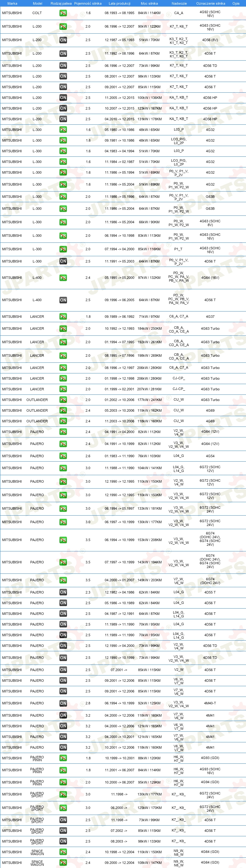Click the PB icon for PAJERO 153kW / 208KM
246x868 pixels.
[x=63, y=540]
